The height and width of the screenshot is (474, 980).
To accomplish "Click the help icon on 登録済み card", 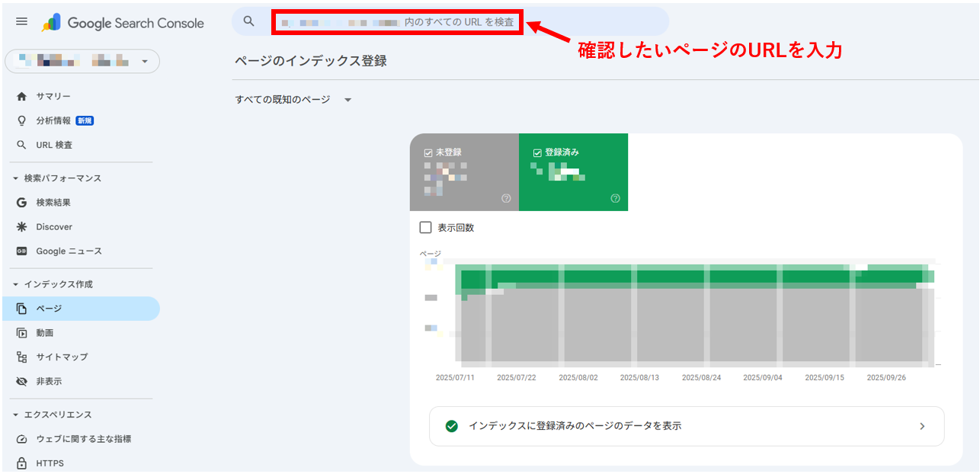I will (615, 199).
